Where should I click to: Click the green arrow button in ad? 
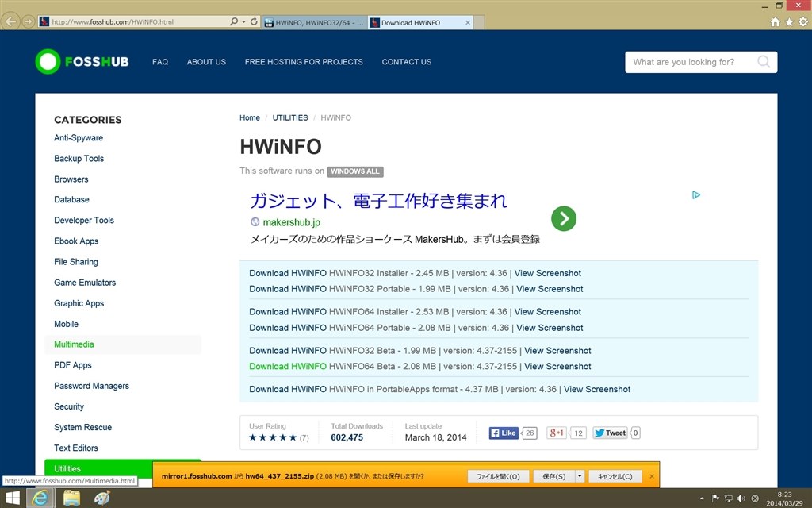click(564, 219)
